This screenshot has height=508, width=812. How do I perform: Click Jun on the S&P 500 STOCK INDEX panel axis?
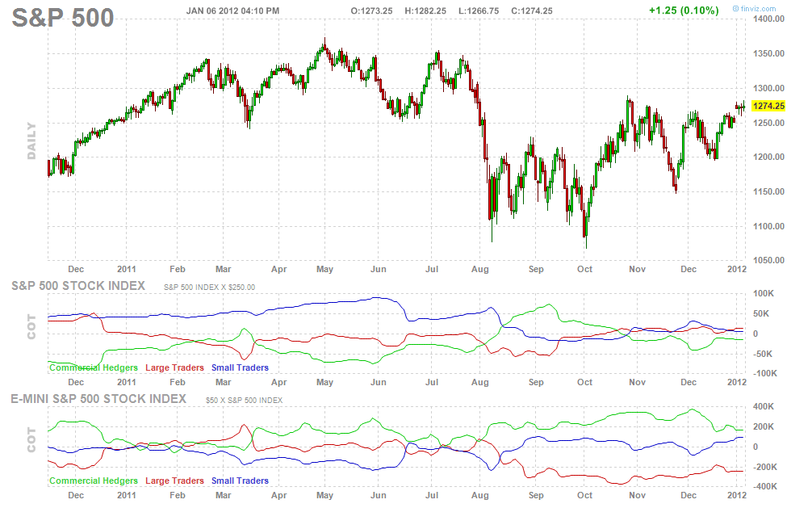pos(378,382)
